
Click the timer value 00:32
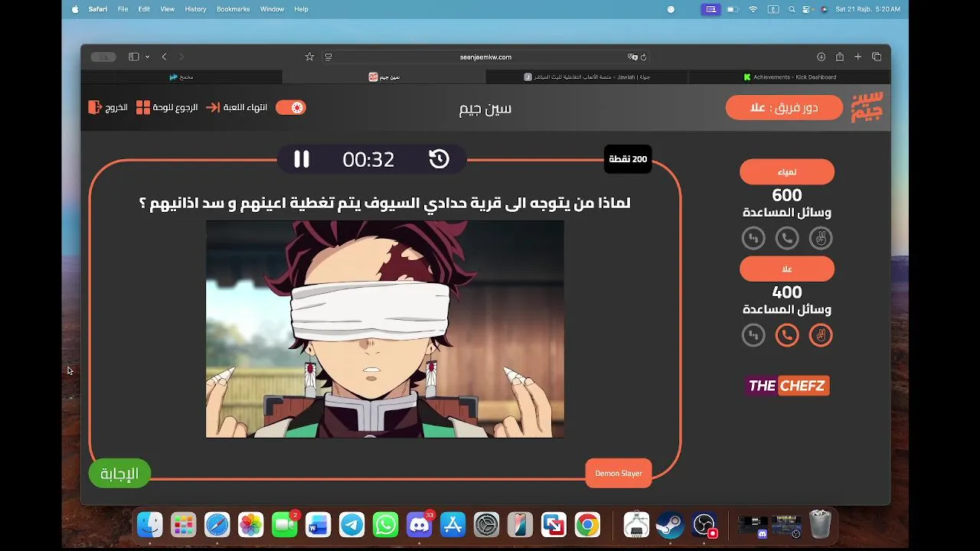point(368,159)
